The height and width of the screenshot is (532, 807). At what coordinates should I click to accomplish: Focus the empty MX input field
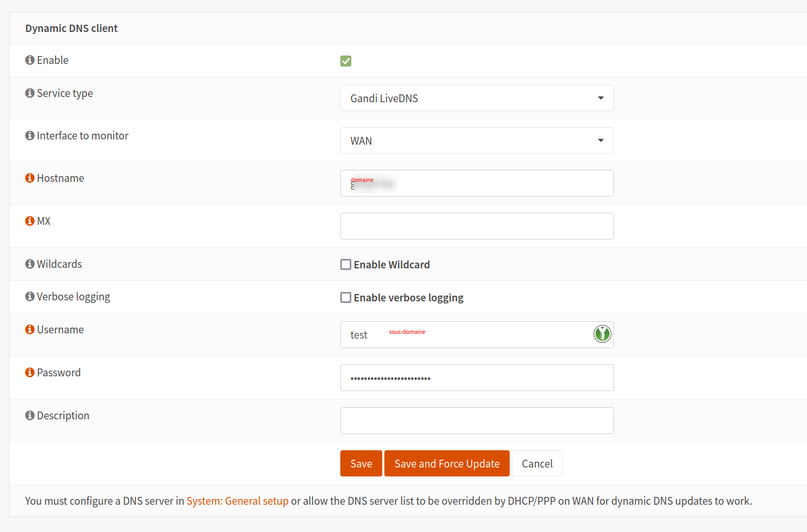pos(477,226)
